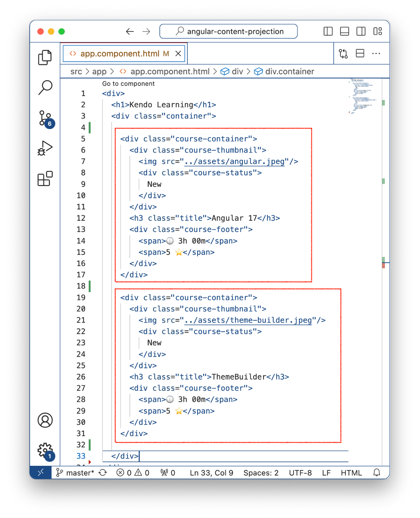Synchronize changes in the status bar
The width and height of the screenshot is (420, 518).
click(x=103, y=473)
